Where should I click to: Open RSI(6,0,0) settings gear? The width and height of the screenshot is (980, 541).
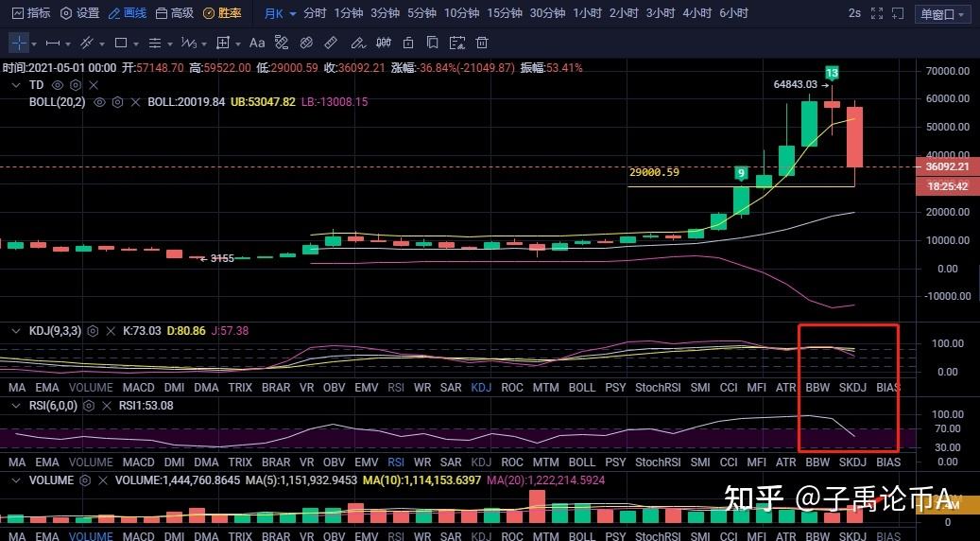89,406
